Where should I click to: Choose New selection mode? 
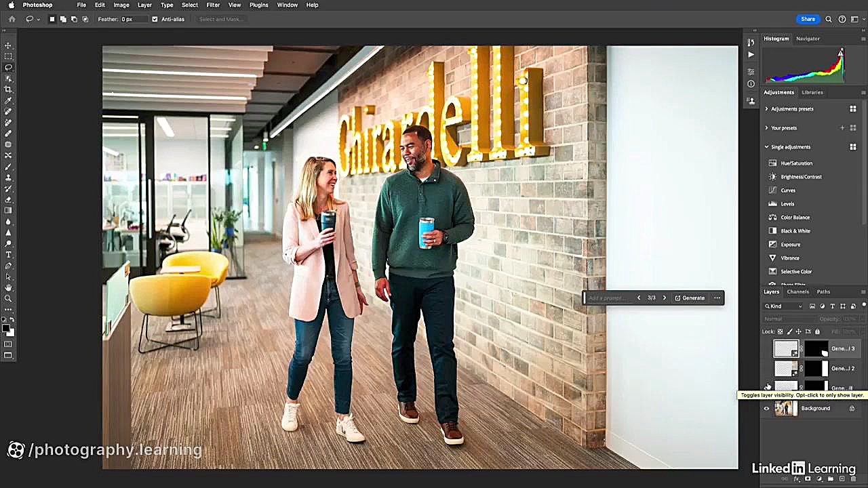[x=52, y=19]
